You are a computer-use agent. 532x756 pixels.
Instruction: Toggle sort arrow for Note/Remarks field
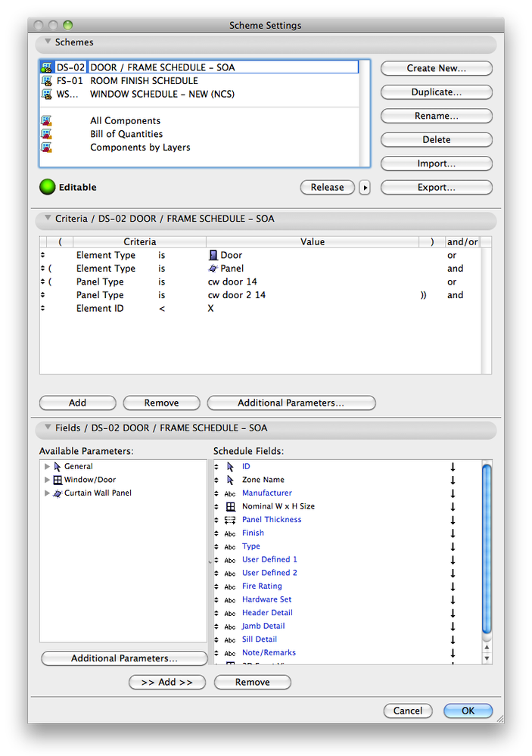[453, 653]
